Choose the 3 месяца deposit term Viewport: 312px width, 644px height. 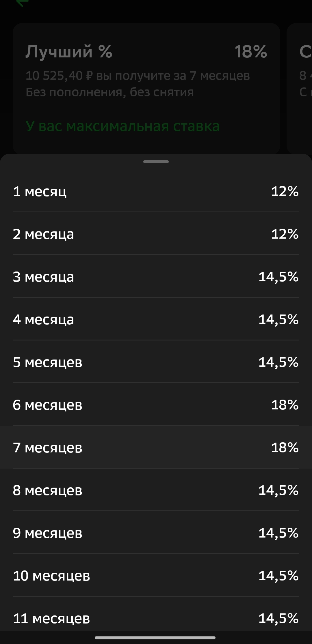coord(156,276)
